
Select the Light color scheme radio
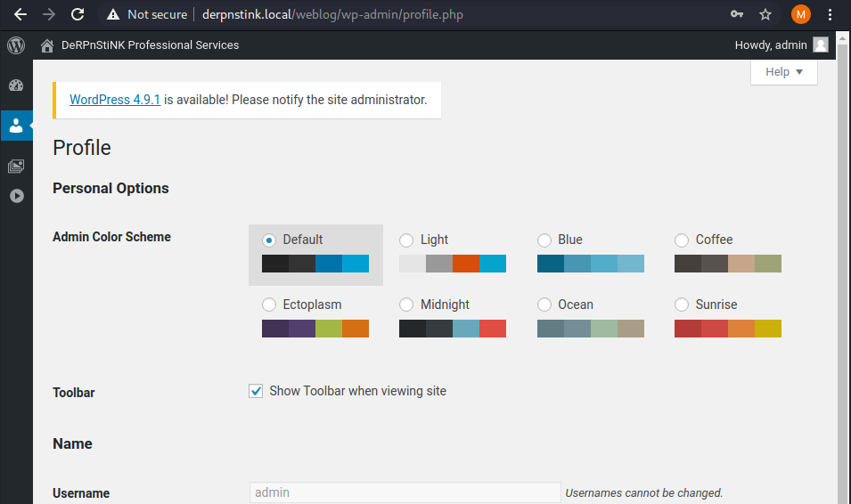pos(406,240)
